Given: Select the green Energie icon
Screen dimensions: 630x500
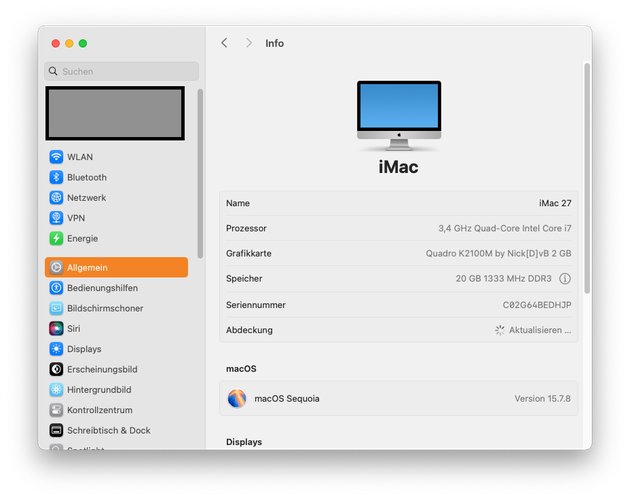Looking at the screenshot, I should point(56,238).
